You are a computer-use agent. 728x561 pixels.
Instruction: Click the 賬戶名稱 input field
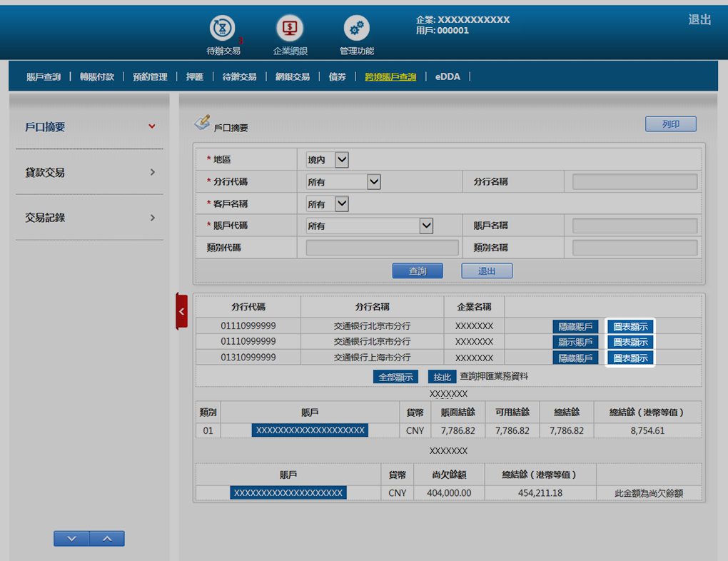click(x=635, y=226)
